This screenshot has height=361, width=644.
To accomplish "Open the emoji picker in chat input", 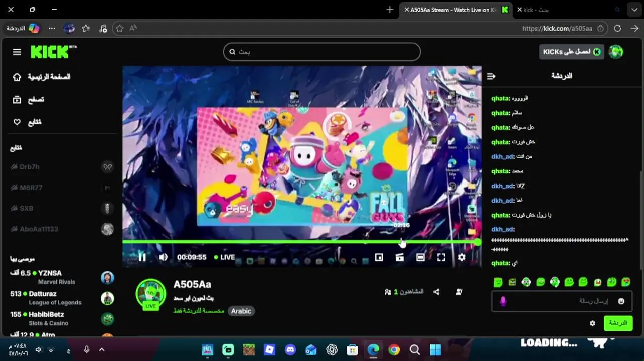I will (x=621, y=301).
